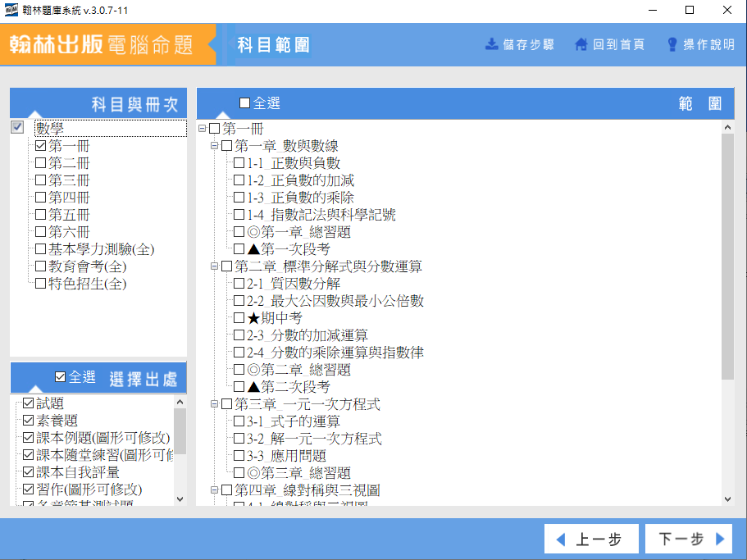The height and width of the screenshot is (560, 747).
Task: Uncheck the 習作(圖形可修改) checkbox
Action: click(28, 489)
